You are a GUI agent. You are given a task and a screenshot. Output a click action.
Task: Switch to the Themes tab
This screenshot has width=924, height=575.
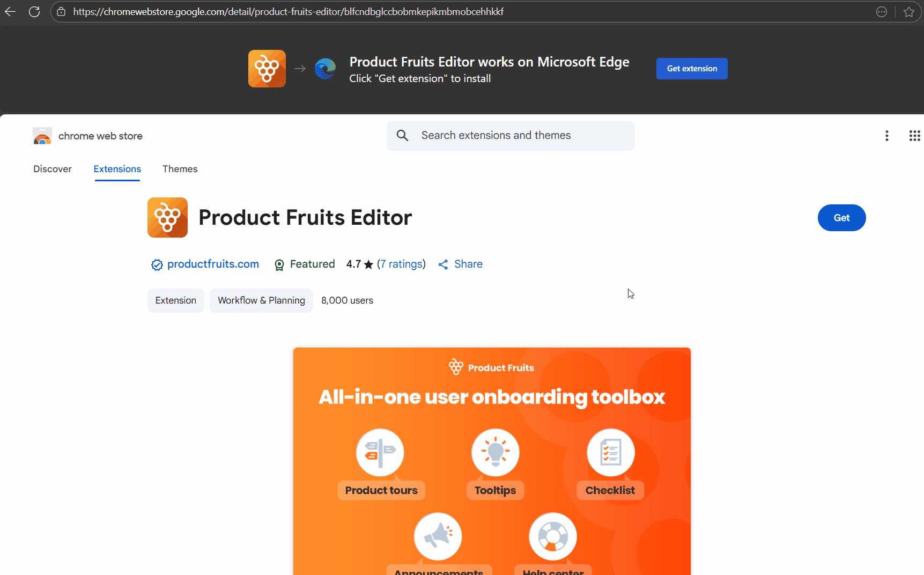coord(180,169)
